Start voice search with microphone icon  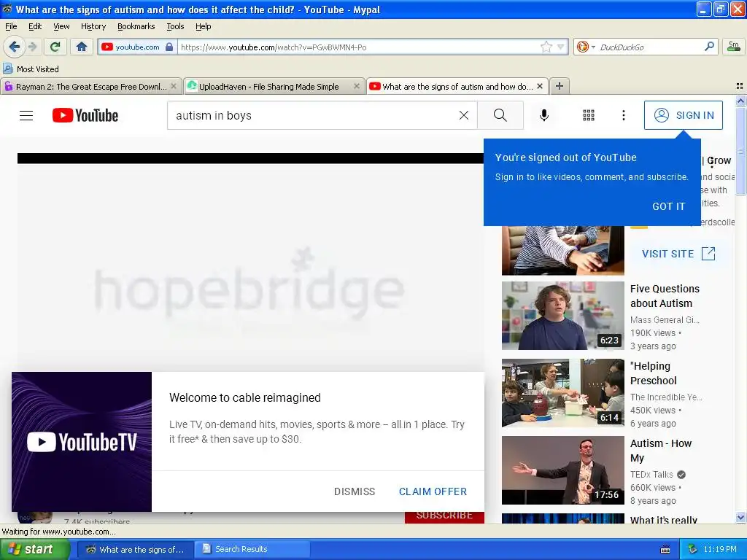click(543, 115)
